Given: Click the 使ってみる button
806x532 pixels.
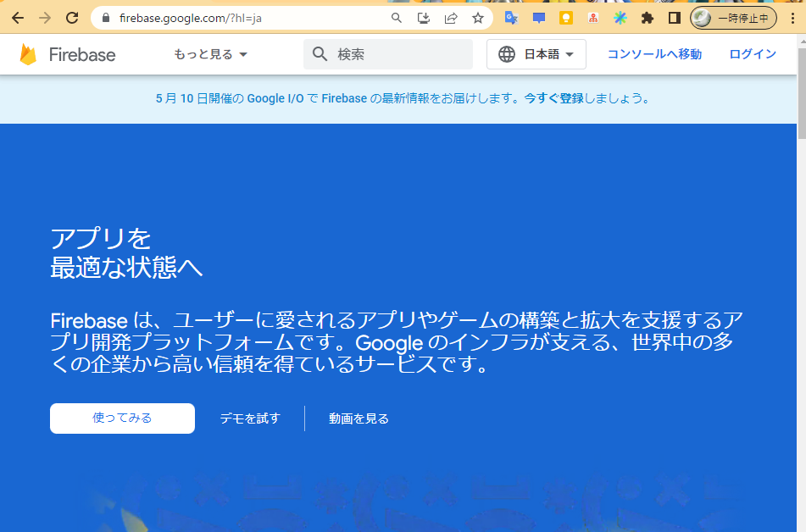Looking at the screenshot, I should pyautogui.click(x=122, y=418).
